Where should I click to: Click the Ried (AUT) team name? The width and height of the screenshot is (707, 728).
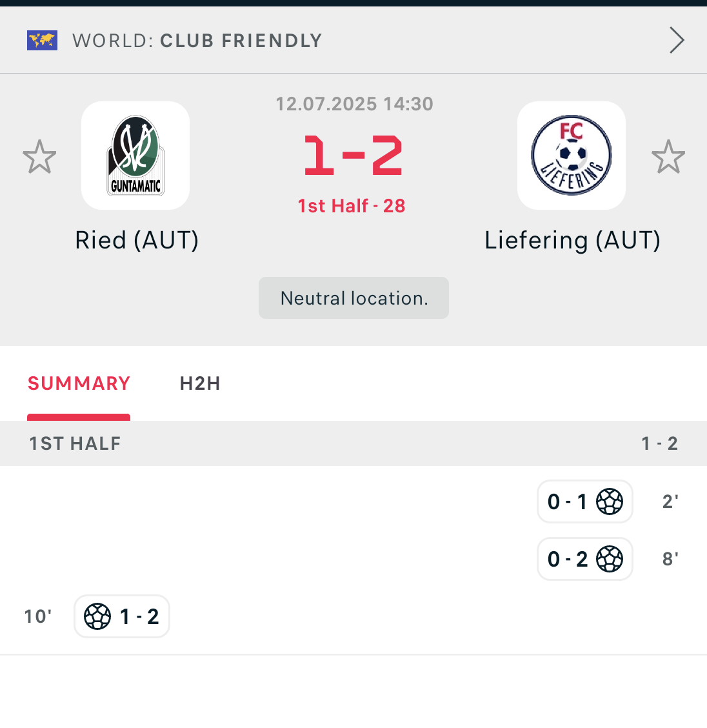137,240
